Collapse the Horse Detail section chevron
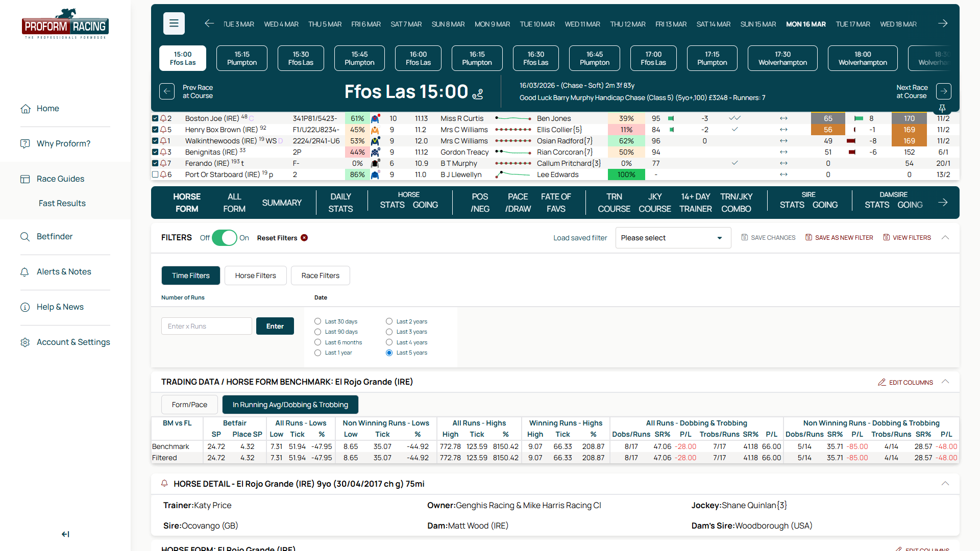Image resolution: width=980 pixels, height=551 pixels. coord(945,484)
